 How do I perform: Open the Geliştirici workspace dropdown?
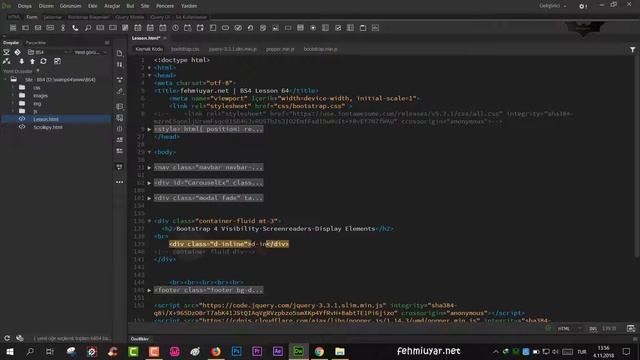[553, 6]
